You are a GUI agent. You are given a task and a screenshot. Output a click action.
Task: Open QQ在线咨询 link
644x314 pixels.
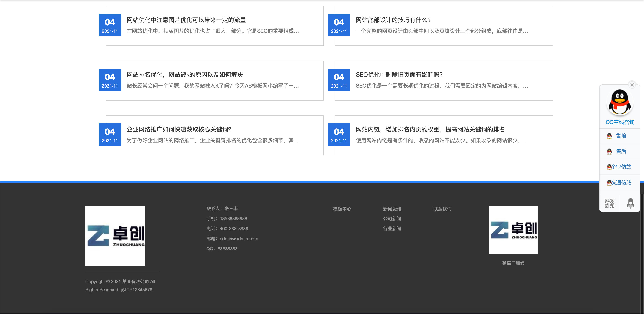pos(620,122)
